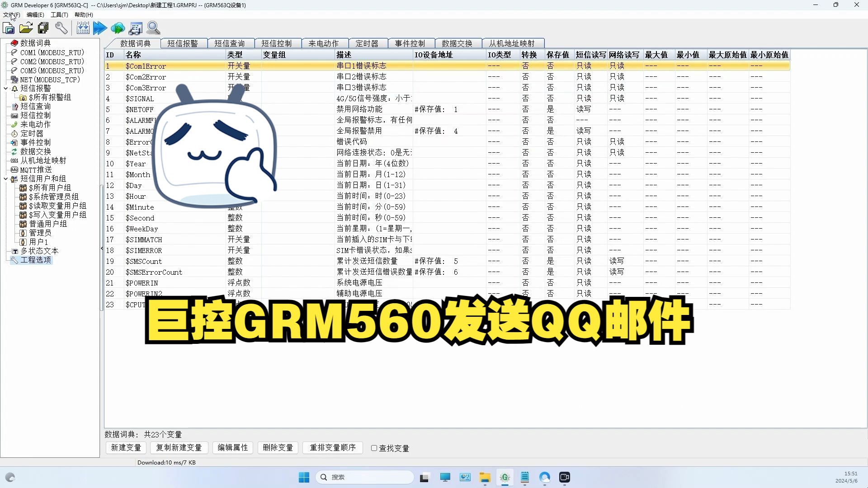Switch to the 数据交换 tab

pyautogui.click(x=457, y=43)
